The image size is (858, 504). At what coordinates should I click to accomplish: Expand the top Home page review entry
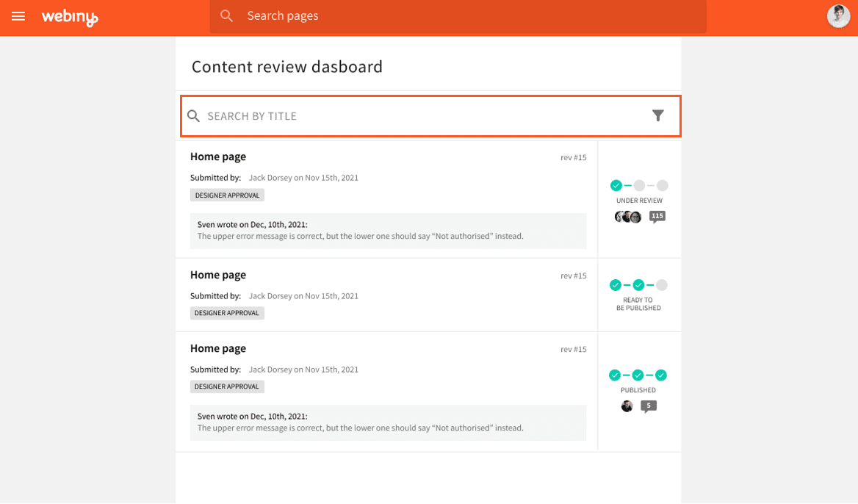coord(218,156)
